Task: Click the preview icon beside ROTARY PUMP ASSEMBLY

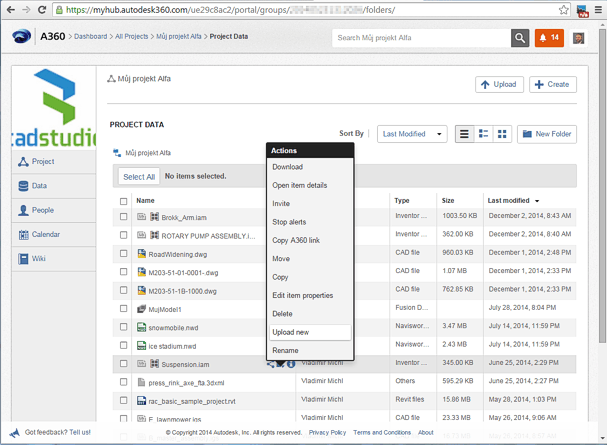Action: point(142,235)
